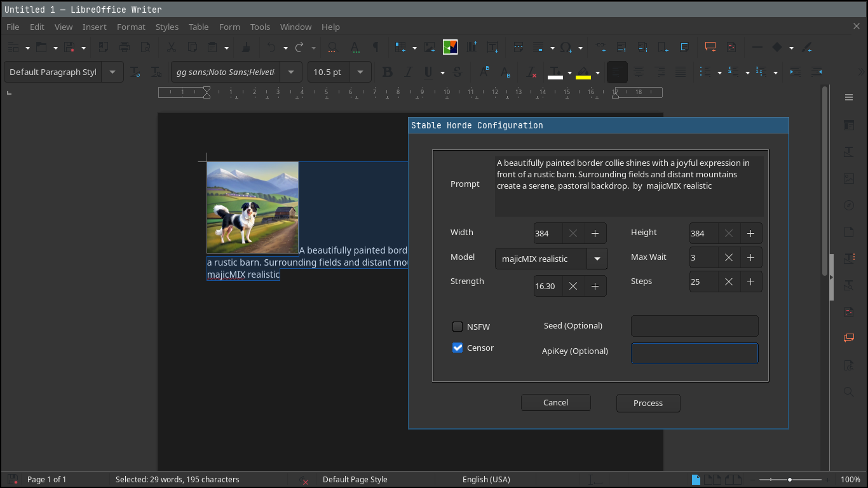868x488 pixels.
Task: Enable the NSFW checkbox
Action: click(x=458, y=327)
